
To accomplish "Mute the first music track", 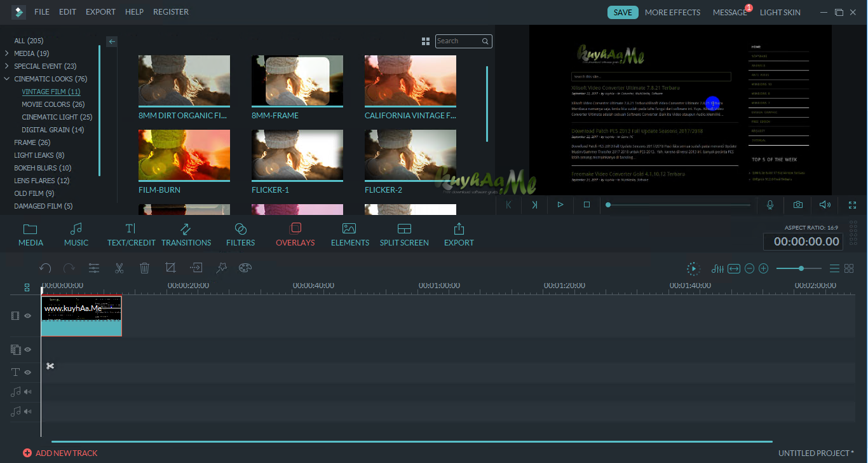I will click(28, 392).
